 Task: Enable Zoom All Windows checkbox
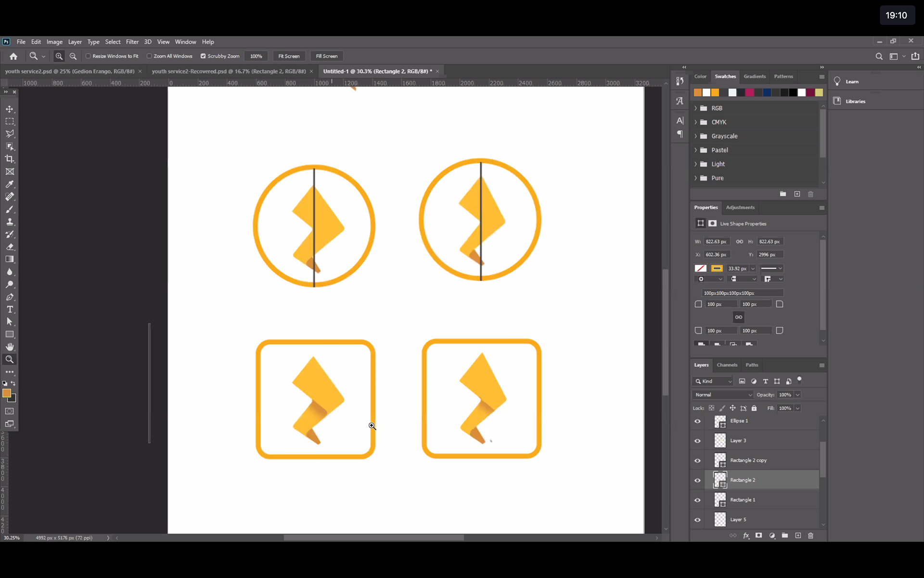click(x=149, y=56)
